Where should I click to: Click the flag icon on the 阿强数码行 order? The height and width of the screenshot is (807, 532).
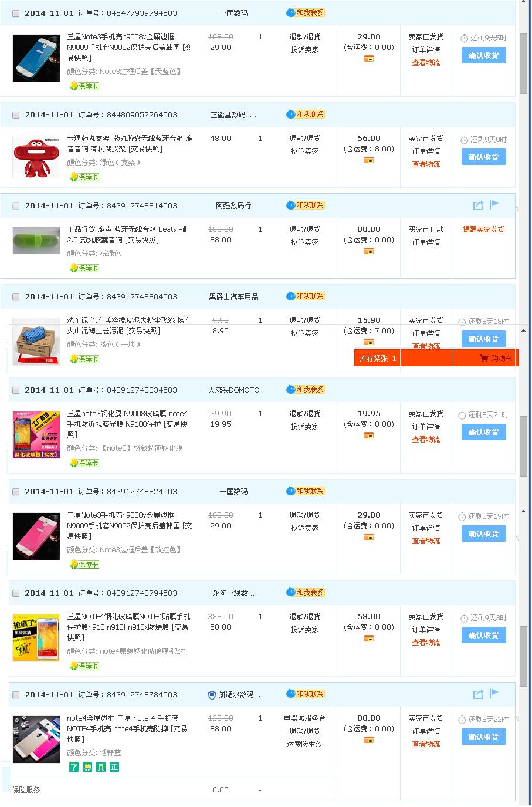[494, 204]
